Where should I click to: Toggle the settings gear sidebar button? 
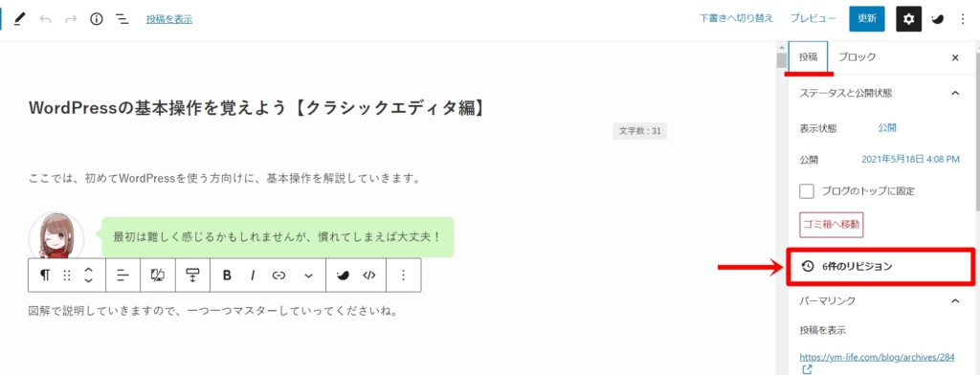pos(909,19)
